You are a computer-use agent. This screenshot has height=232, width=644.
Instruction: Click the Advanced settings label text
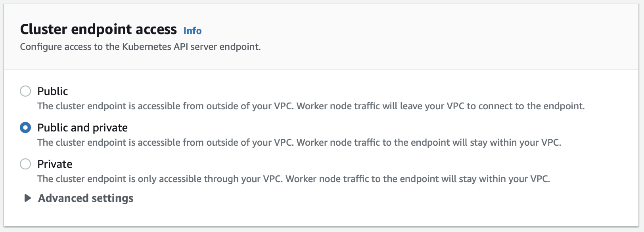pos(86,198)
